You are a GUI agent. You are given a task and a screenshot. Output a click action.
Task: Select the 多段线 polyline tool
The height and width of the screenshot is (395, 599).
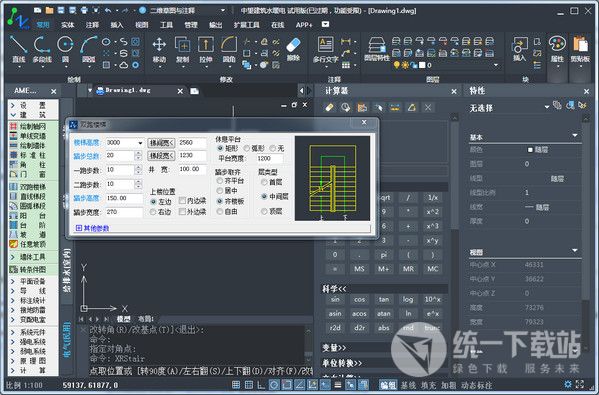[42, 49]
